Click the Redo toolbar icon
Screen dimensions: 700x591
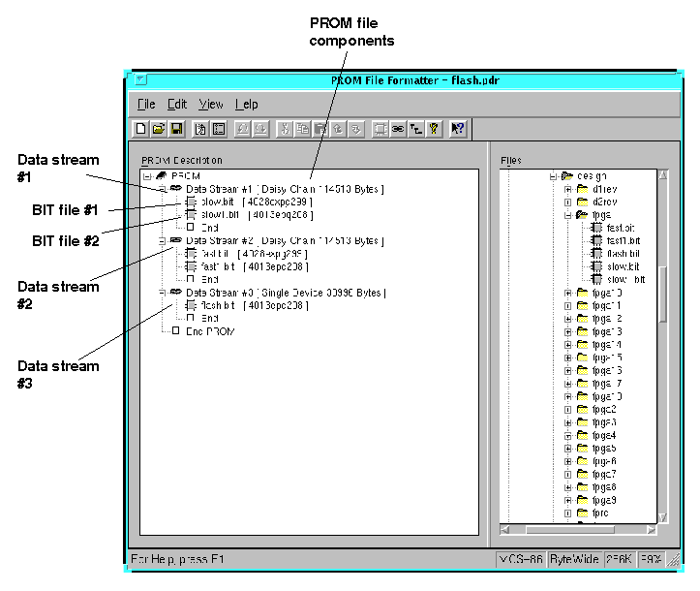click(x=260, y=129)
